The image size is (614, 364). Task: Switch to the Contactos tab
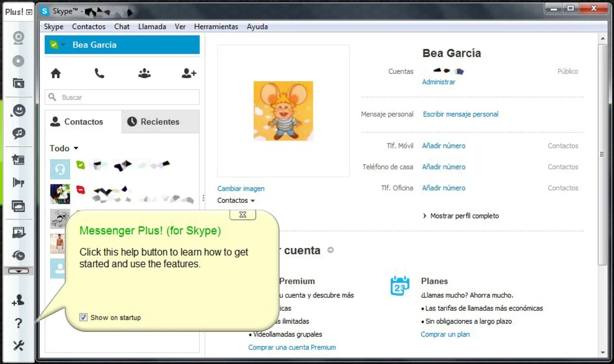(83, 121)
